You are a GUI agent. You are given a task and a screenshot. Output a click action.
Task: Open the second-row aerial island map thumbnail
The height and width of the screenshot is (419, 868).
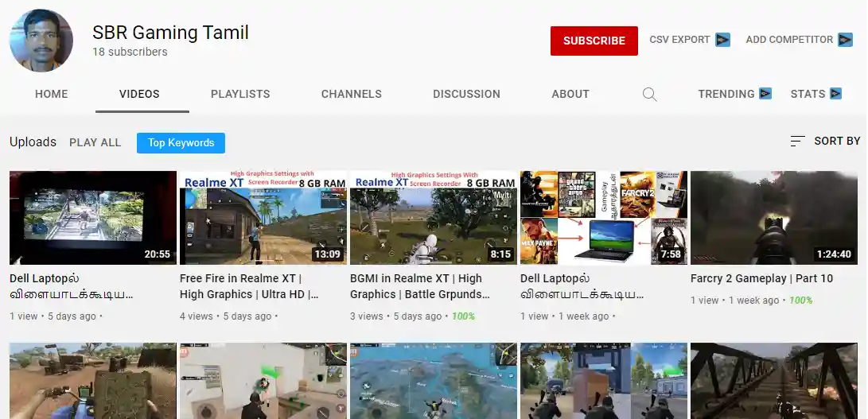[434, 381]
